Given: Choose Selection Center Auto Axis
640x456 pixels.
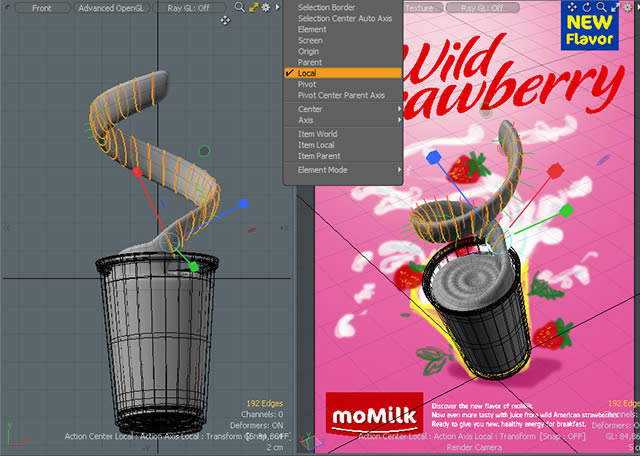Looking at the screenshot, I should point(343,18).
